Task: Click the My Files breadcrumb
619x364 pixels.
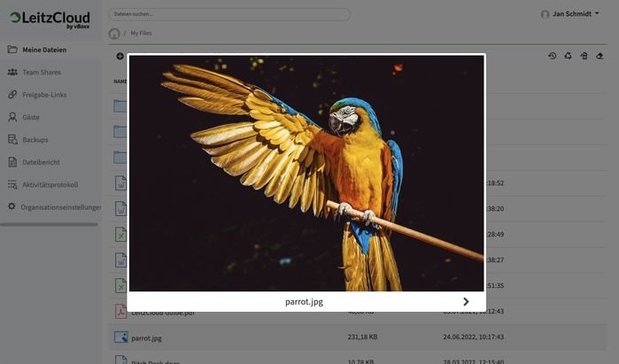Action: click(x=141, y=33)
